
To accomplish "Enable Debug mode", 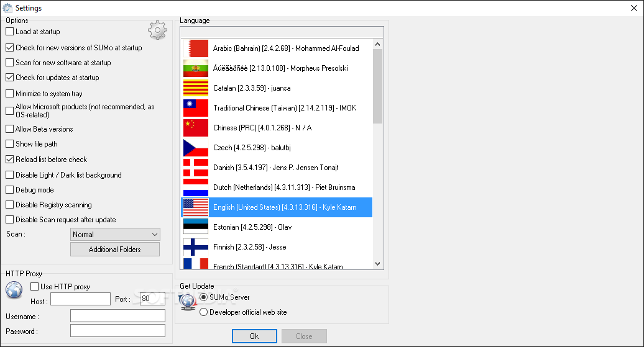I will point(10,190).
